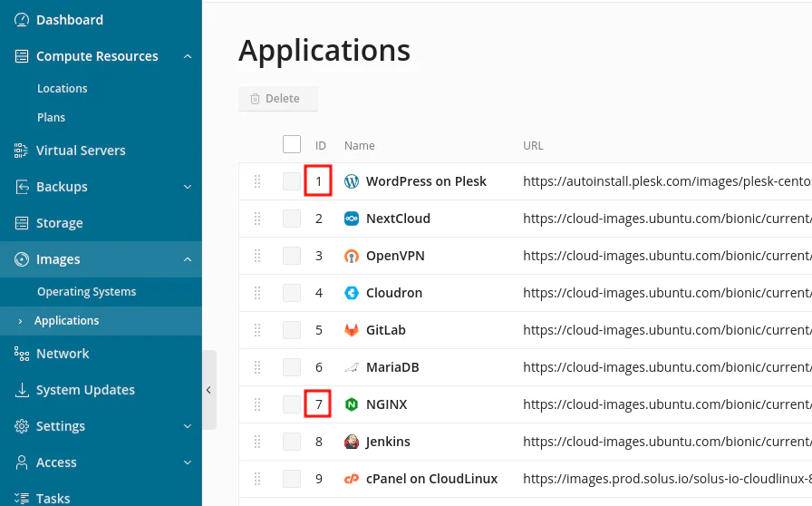Screen dimensions: 812x506
Task: Click the drag handle on cPanel row
Action: (257, 479)
